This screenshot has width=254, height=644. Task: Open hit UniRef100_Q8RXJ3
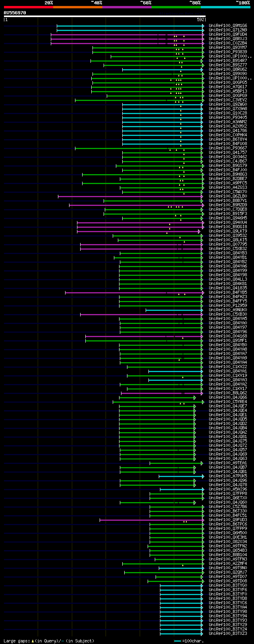pyautogui.click(x=228, y=39)
